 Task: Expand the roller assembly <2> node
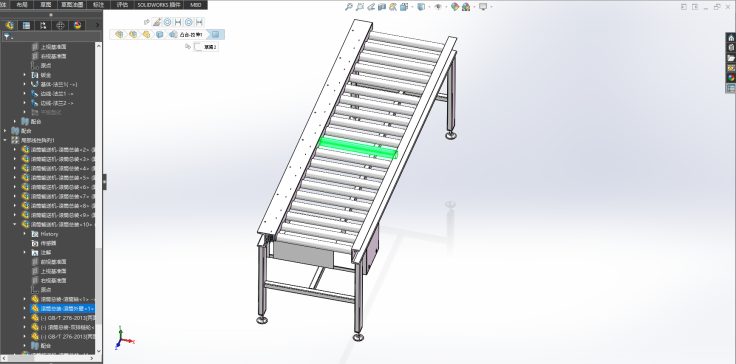coord(15,149)
